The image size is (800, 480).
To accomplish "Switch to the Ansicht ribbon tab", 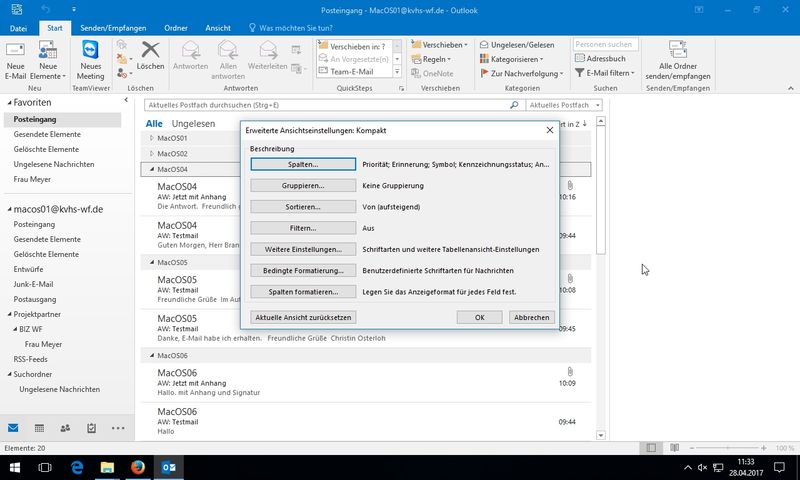I will pyautogui.click(x=217, y=28).
